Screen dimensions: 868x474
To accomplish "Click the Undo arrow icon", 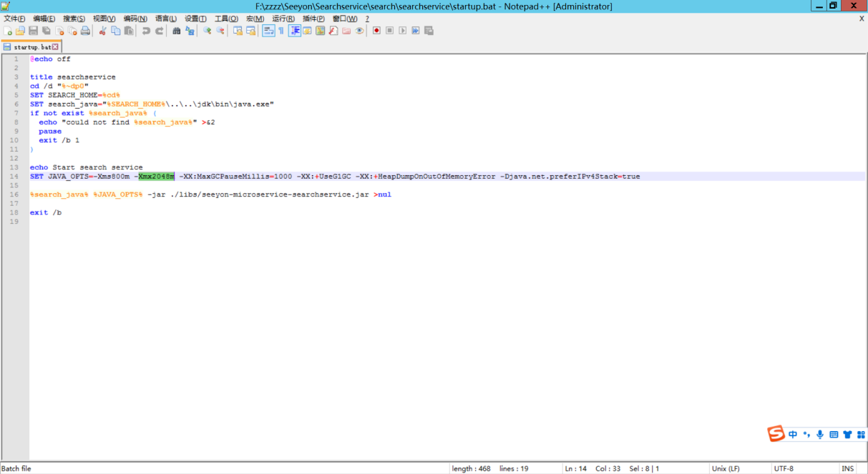I will [x=146, y=31].
